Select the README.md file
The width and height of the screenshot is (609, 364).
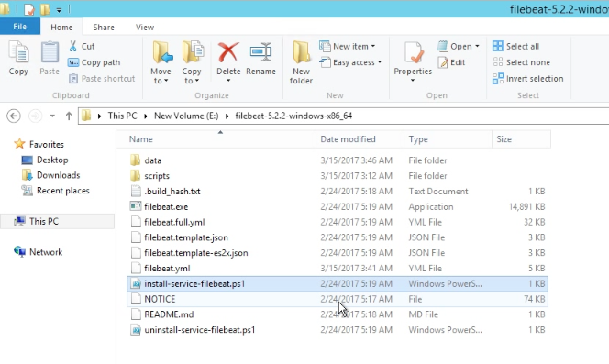(x=338, y=314)
